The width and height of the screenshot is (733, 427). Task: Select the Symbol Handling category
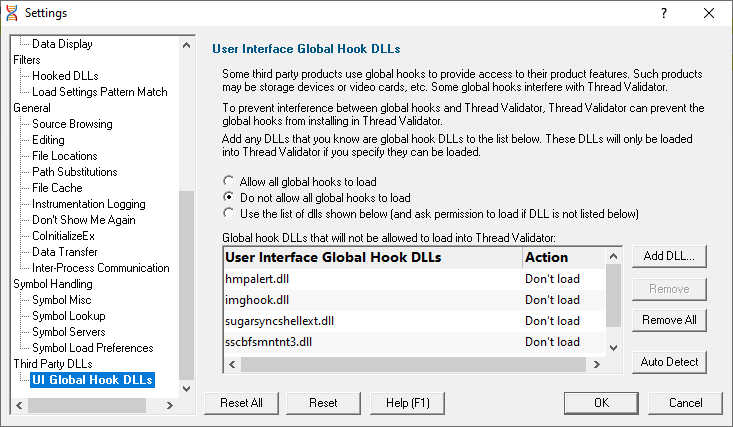[53, 284]
